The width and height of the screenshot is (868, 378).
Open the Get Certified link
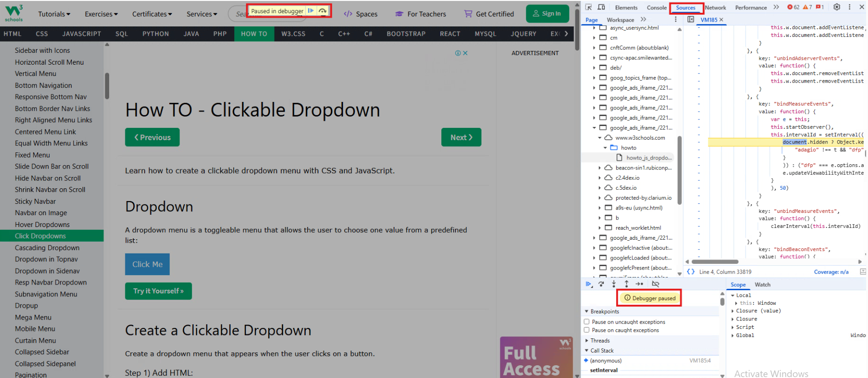pyautogui.click(x=489, y=14)
